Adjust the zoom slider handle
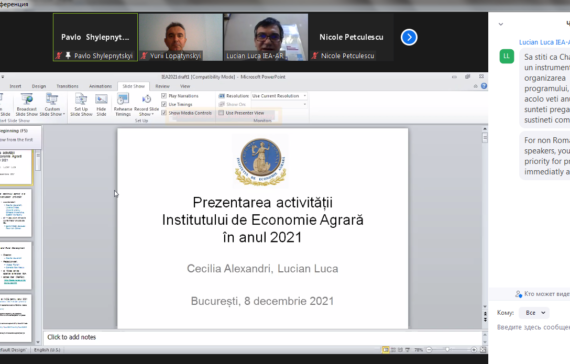Viewport: 570px width, 364px height. coord(447,350)
